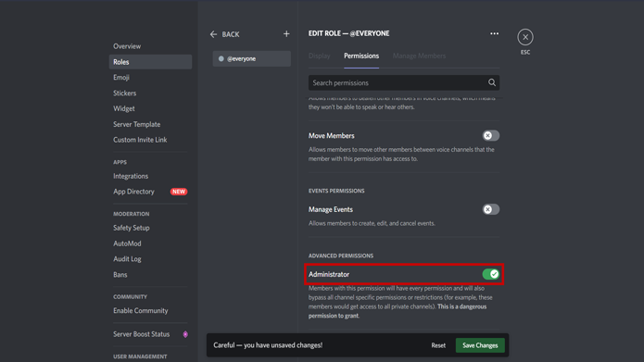
Task: Close settings with the ESC circle button
Action: point(525,37)
